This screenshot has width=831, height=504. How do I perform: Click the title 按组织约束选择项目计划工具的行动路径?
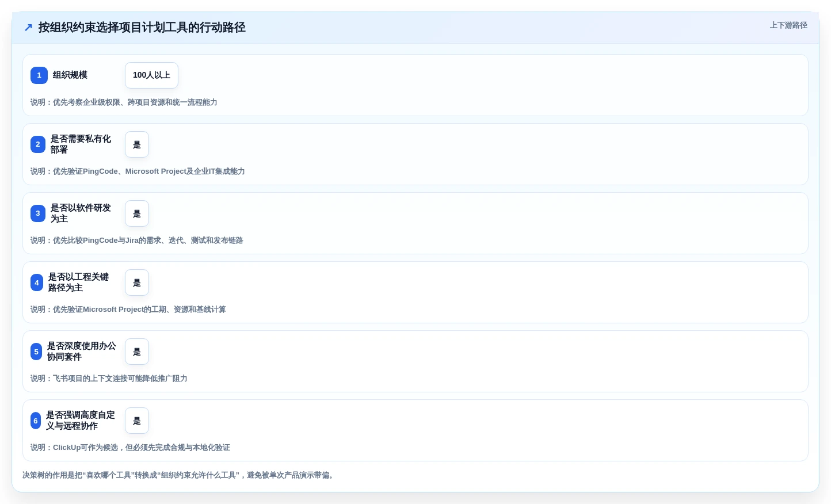tap(142, 28)
